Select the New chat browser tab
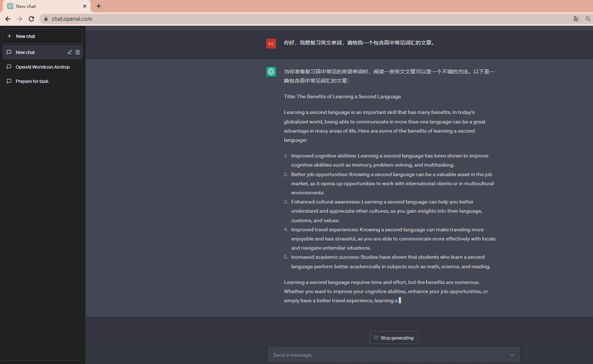This screenshot has width=593, height=364. click(x=45, y=6)
